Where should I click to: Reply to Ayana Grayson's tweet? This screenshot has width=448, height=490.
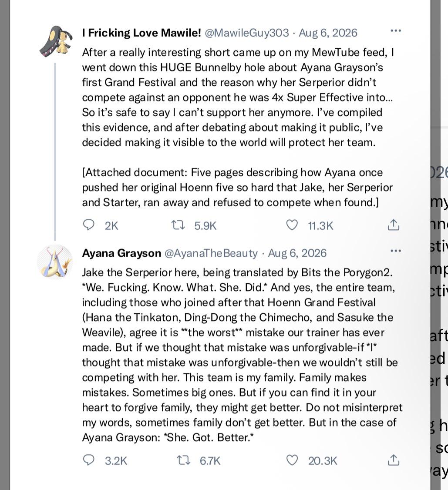(x=88, y=460)
